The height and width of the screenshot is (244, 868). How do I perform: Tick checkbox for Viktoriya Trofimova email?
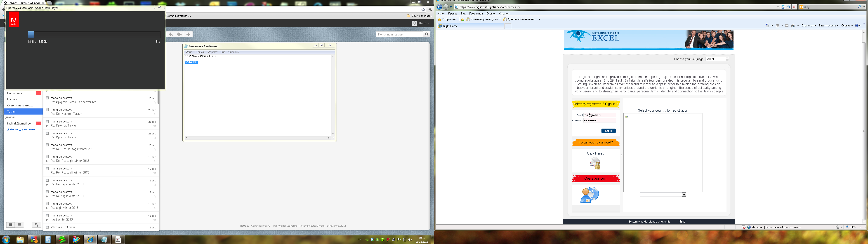coord(47,227)
